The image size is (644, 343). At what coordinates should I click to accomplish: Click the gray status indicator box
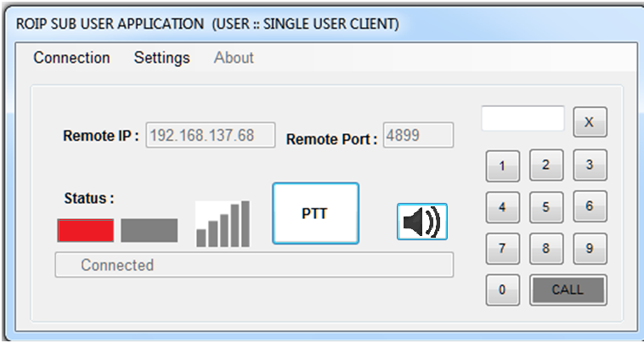(150, 230)
